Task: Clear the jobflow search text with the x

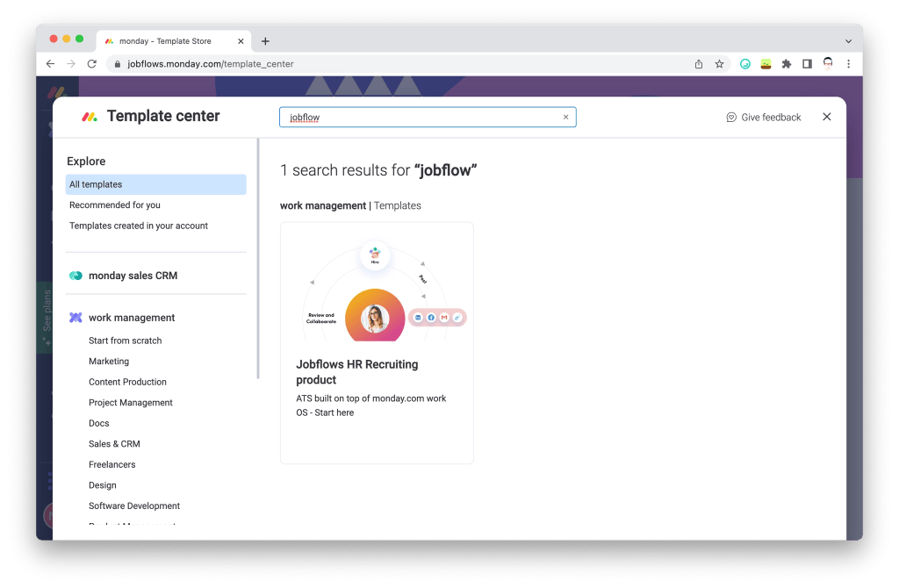Action: point(566,117)
